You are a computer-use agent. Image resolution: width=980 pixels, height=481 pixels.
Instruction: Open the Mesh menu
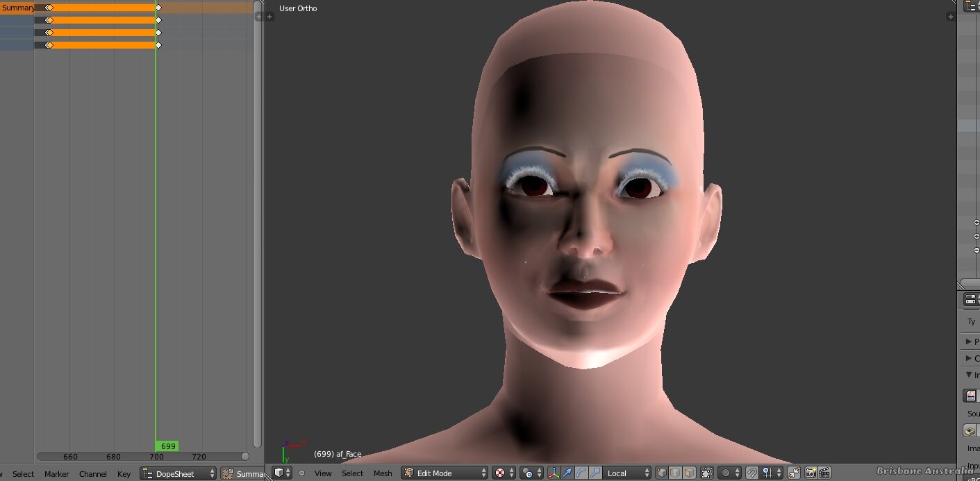pos(383,473)
